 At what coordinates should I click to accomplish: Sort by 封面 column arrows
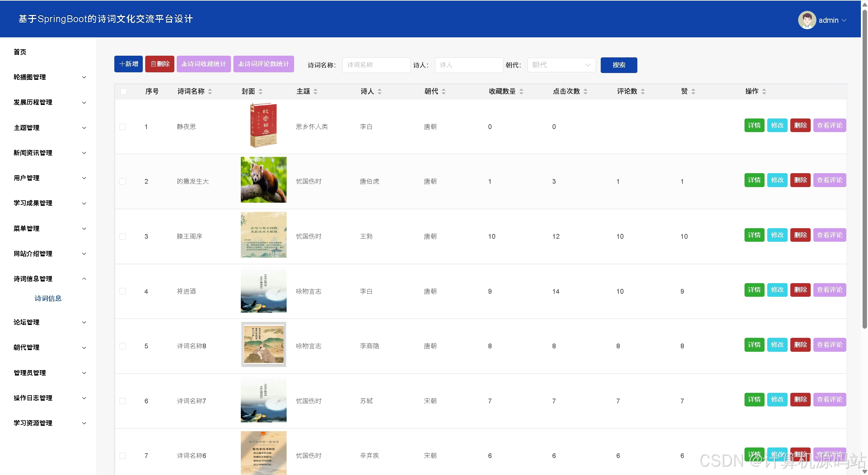[261, 92]
